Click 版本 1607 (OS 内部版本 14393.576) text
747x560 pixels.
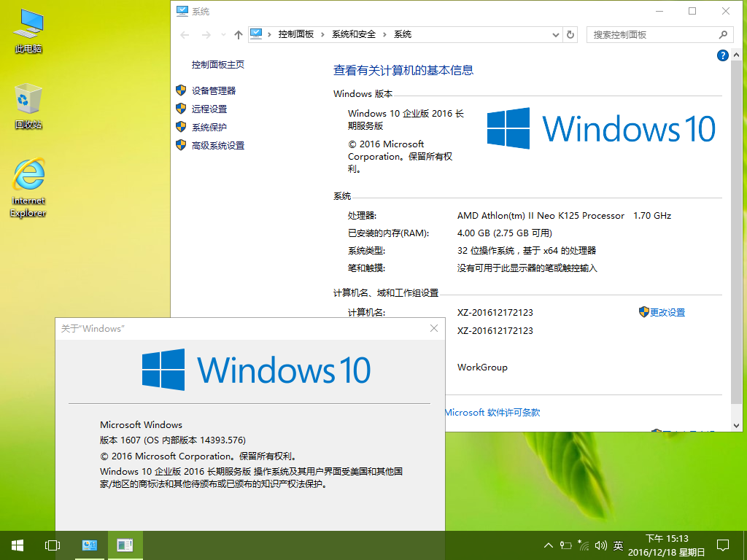click(x=173, y=440)
